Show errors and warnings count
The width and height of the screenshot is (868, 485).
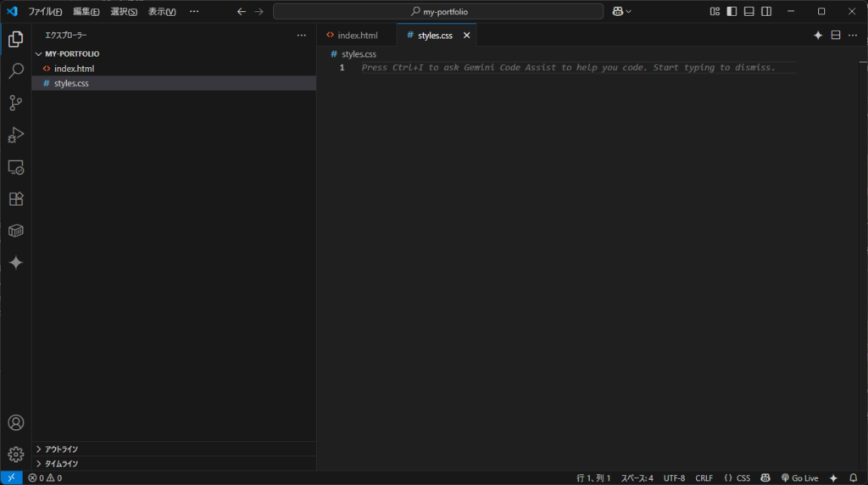45,478
